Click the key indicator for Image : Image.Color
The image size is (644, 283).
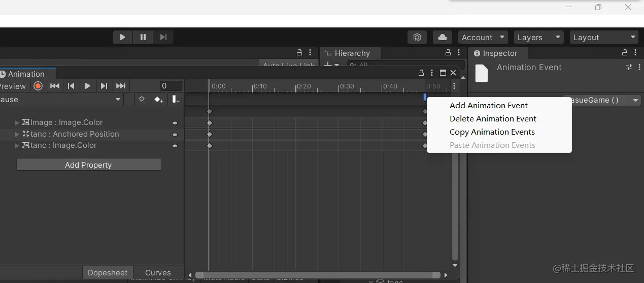point(175,123)
